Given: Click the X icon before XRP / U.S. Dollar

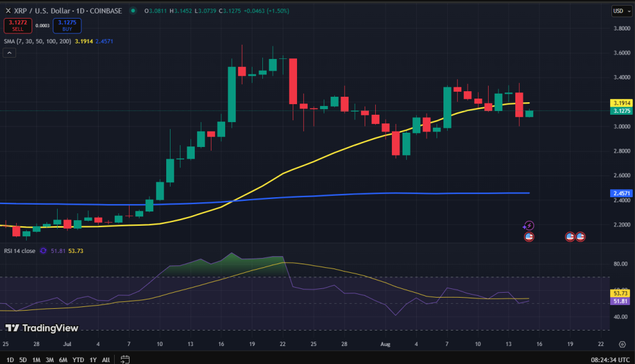Looking at the screenshot, I should pyautogui.click(x=7, y=10).
